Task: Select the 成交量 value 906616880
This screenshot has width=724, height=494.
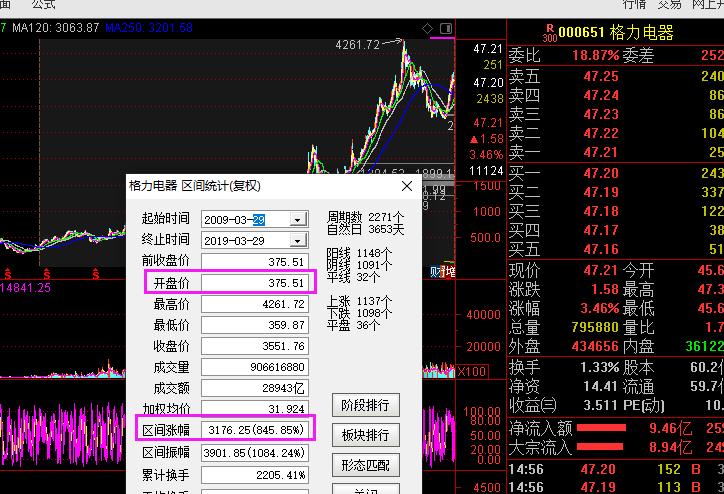Action: coord(255,367)
